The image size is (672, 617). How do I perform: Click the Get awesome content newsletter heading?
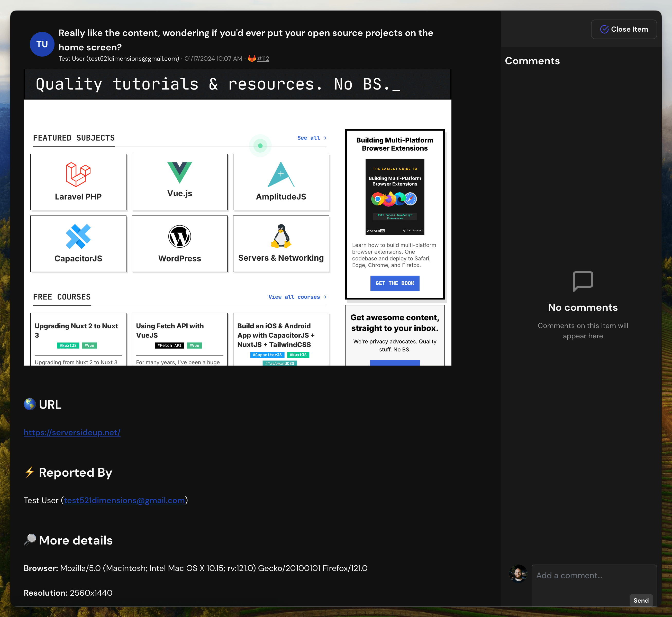tap(395, 323)
